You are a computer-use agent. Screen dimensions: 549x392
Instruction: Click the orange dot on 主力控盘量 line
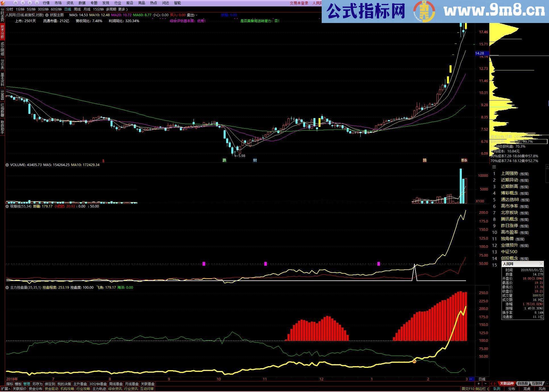point(414,362)
